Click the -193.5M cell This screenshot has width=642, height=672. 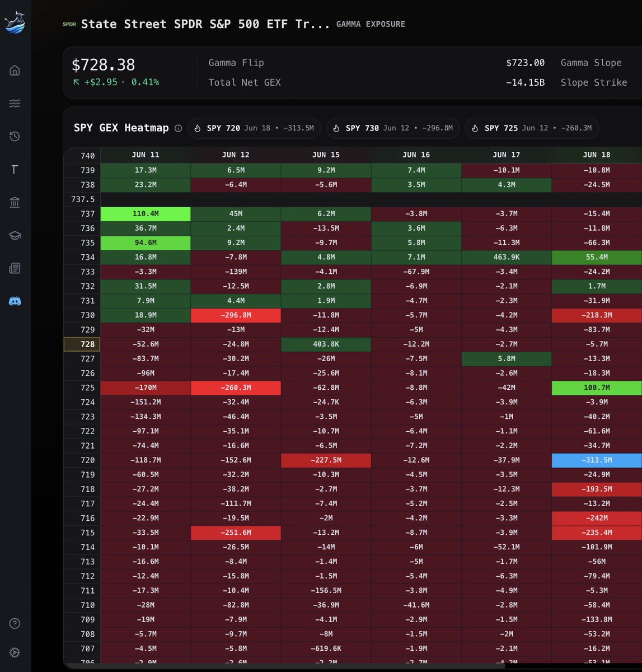[x=597, y=489]
